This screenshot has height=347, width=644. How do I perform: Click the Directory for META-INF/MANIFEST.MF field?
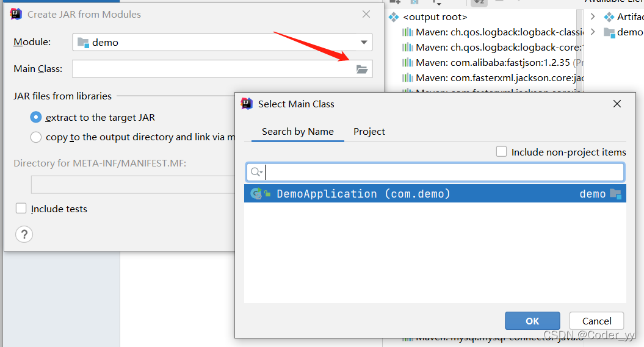(132, 185)
